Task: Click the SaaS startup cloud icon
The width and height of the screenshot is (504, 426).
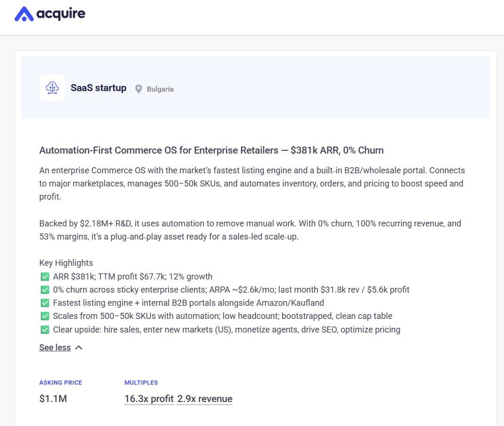Action: point(52,88)
